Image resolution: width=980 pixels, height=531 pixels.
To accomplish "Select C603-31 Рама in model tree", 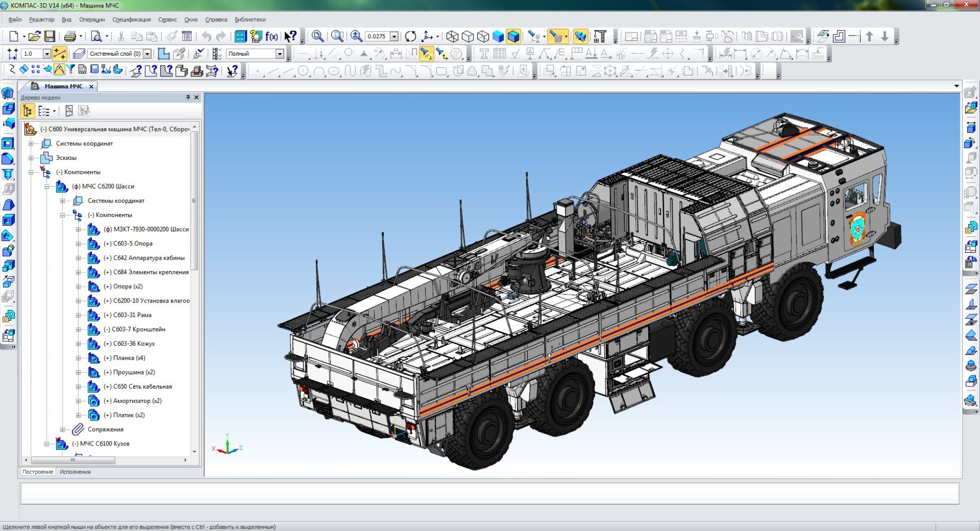I will click(x=132, y=315).
